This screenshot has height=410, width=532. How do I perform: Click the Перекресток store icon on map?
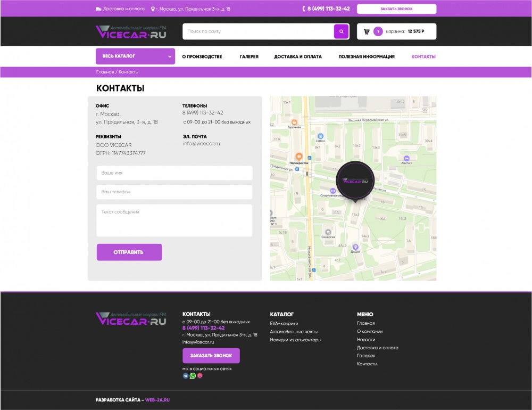pos(299,157)
